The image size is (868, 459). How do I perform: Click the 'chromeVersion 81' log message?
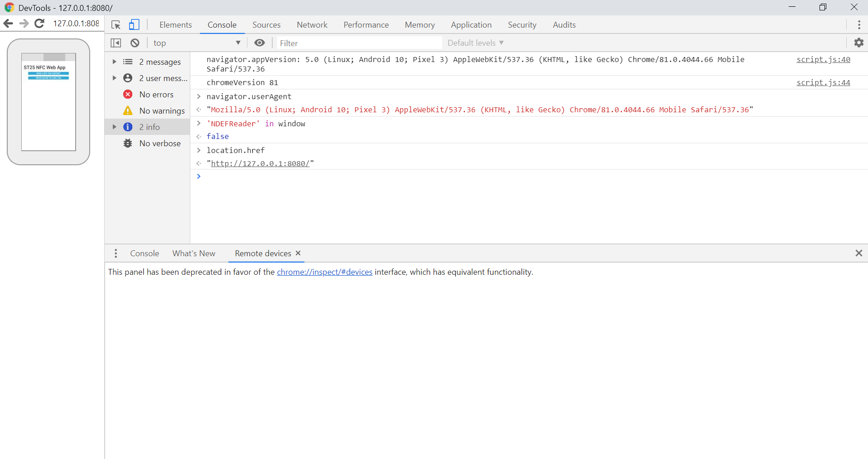pyautogui.click(x=242, y=83)
